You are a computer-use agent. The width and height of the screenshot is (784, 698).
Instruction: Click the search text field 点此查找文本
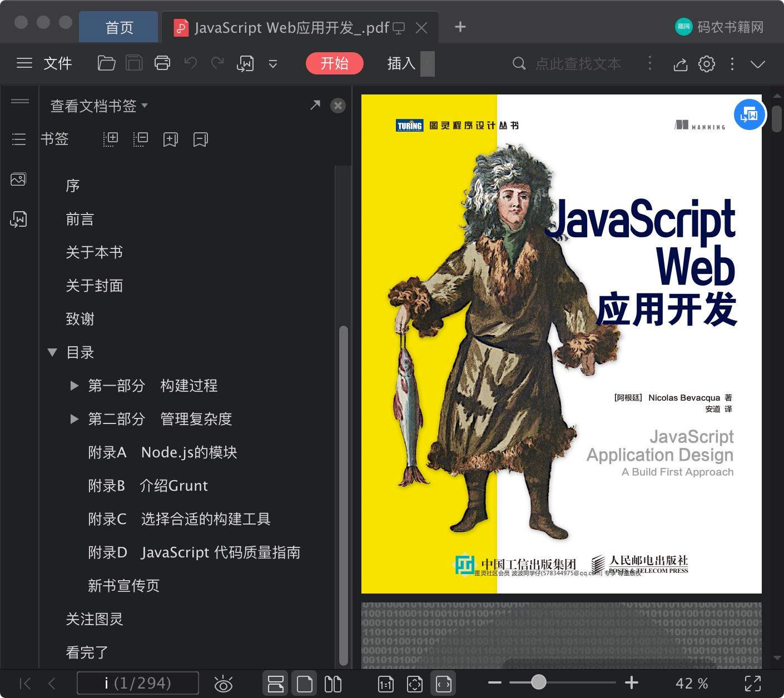(x=578, y=64)
